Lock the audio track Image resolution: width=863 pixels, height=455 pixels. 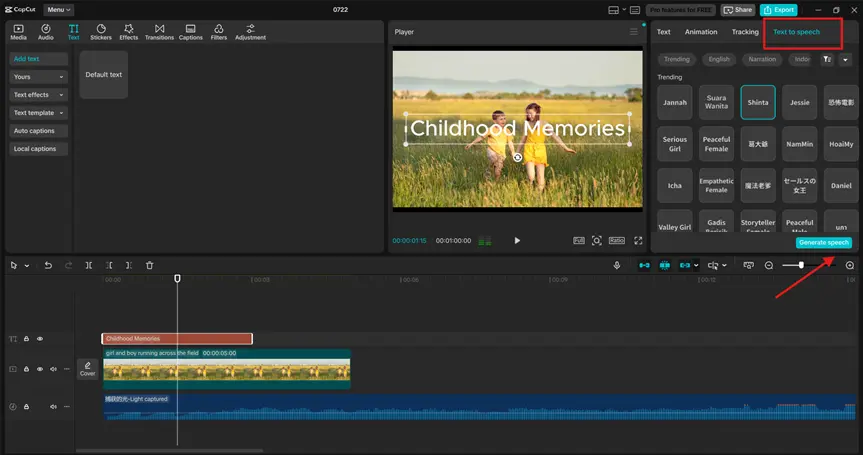click(26, 407)
